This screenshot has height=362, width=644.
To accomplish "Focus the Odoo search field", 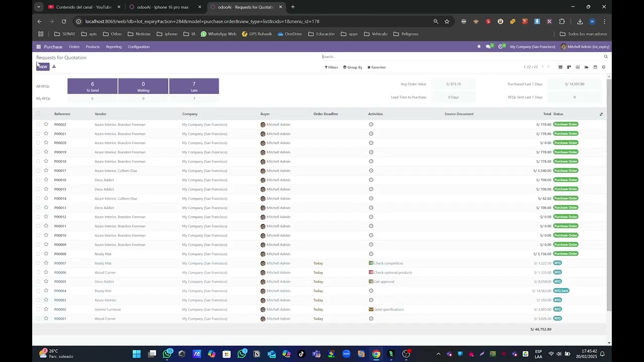I will click(462, 57).
